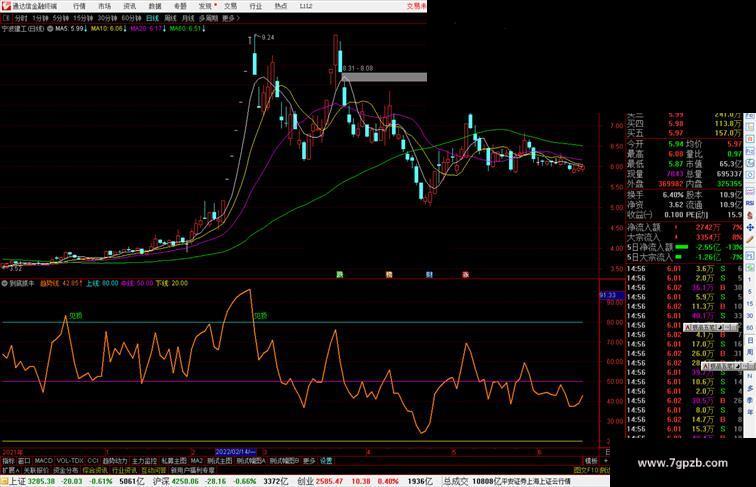Select the 30分钟 period
This screenshot has height=487, width=756.
coord(107,18)
